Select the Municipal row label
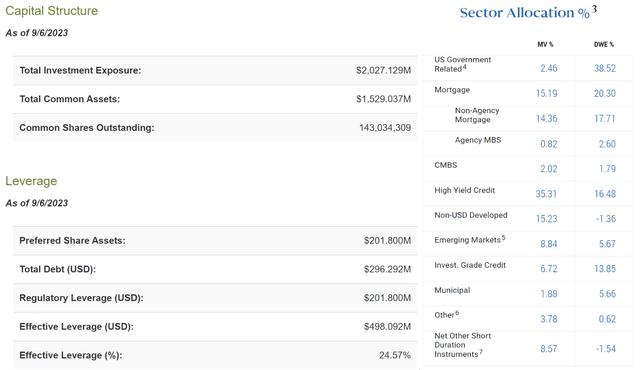640x370 pixels. coord(452,290)
